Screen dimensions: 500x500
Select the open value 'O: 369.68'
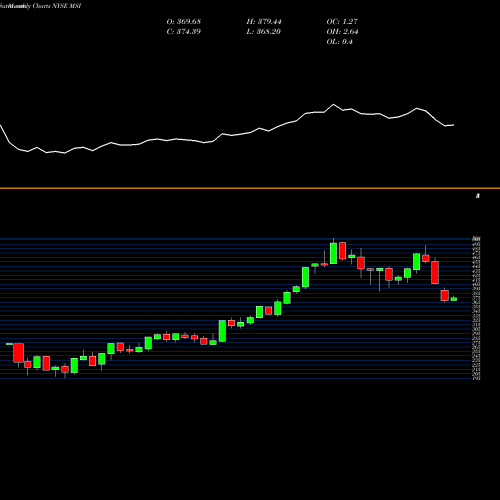point(184,22)
